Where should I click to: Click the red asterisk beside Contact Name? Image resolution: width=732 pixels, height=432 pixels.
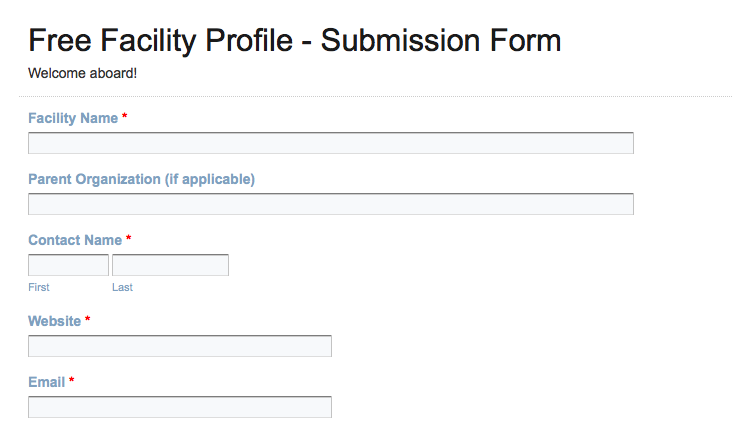[129, 240]
